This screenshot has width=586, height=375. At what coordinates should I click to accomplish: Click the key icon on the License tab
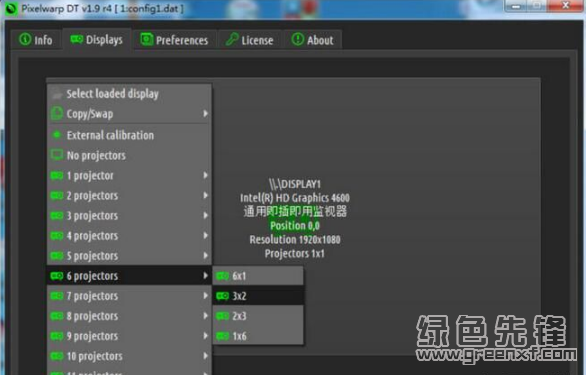coord(232,39)
